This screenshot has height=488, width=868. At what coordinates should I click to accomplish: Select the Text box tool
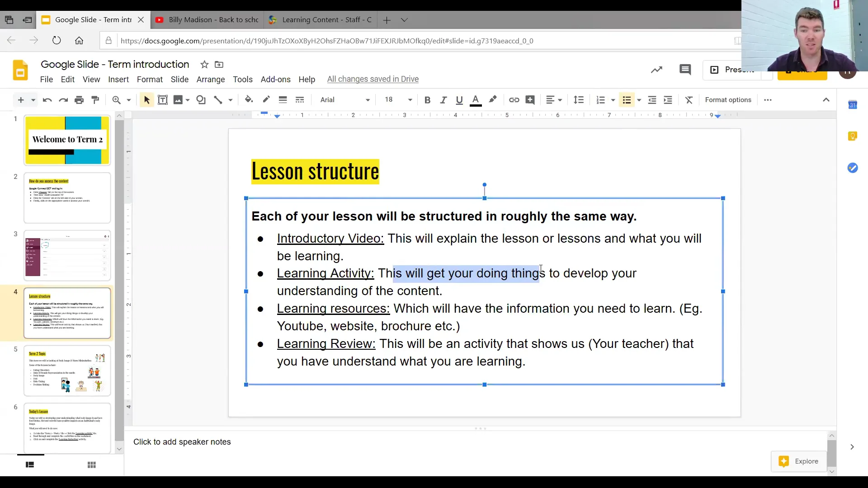163,100
